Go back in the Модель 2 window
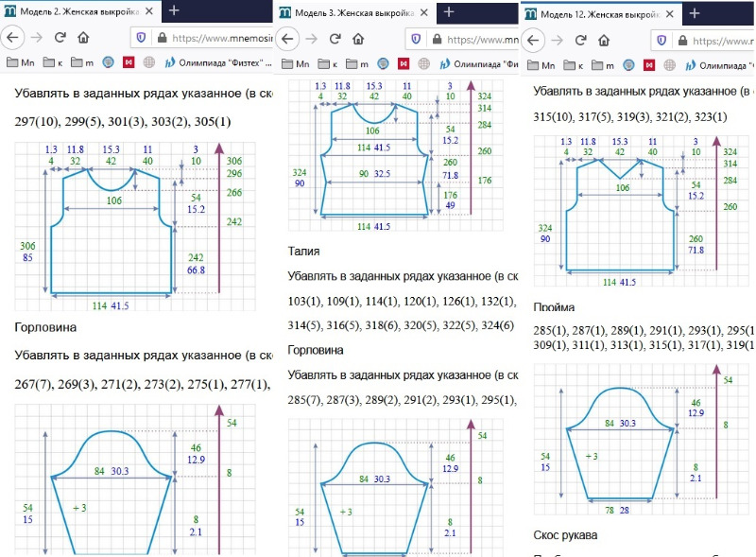The image size is (756, 557). [x=11, y=37]
